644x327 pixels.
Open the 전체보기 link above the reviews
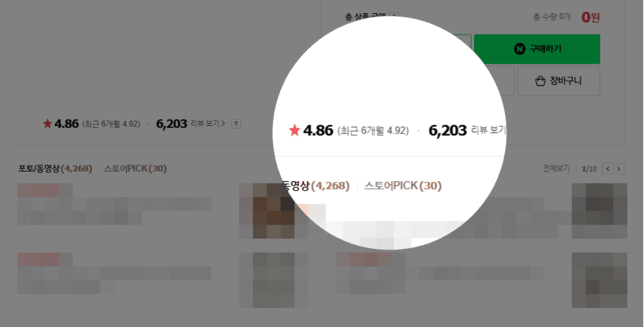[x=556, y=168]
